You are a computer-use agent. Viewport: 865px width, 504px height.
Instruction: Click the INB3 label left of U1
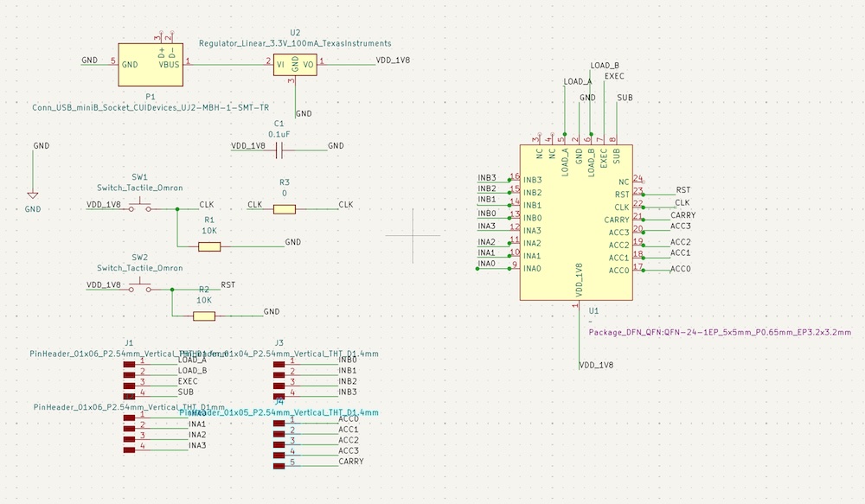(487, 178)
